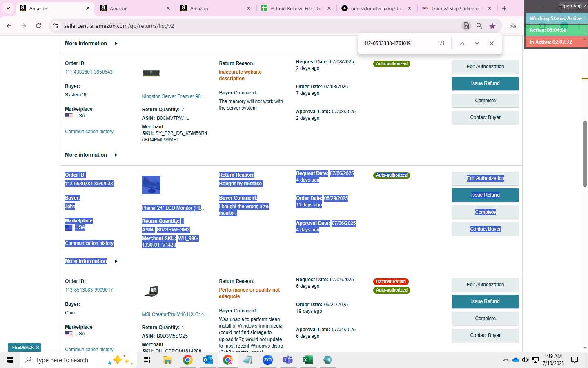Show hidden system tray icons

(506, 360)
